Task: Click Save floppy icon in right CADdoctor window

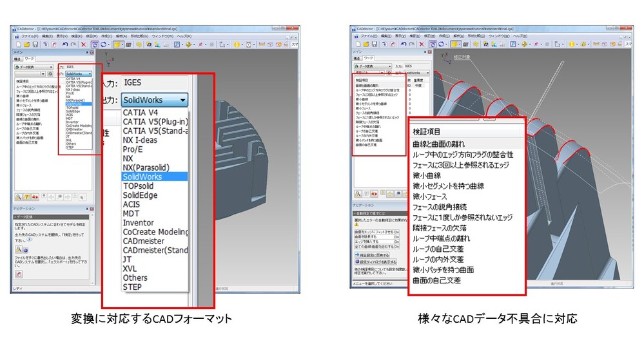Action: click(374, 44)
